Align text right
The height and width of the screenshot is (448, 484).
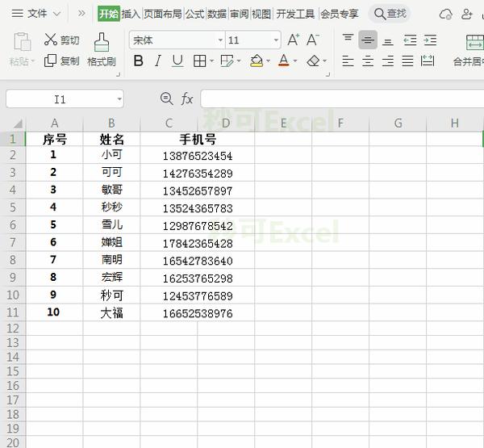tap(388, 61)
